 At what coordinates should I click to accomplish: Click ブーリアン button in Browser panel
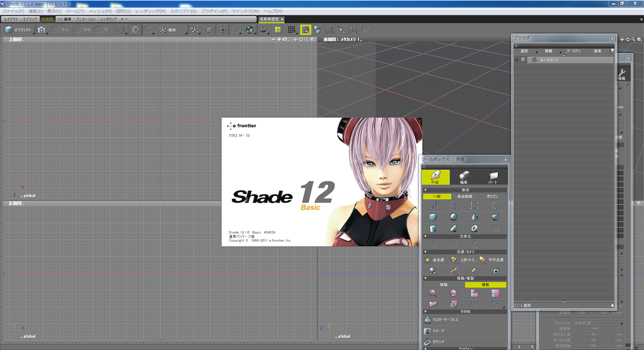574,51
